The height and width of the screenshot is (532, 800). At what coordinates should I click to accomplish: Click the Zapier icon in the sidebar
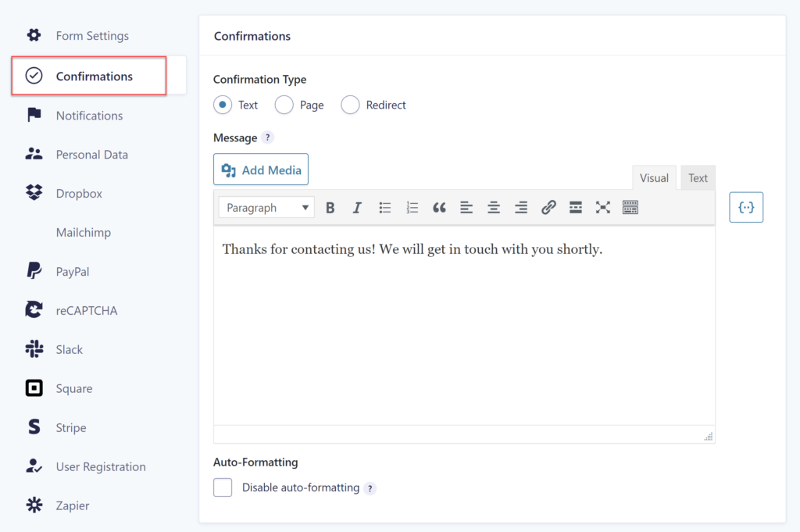[x=34, y=505]
